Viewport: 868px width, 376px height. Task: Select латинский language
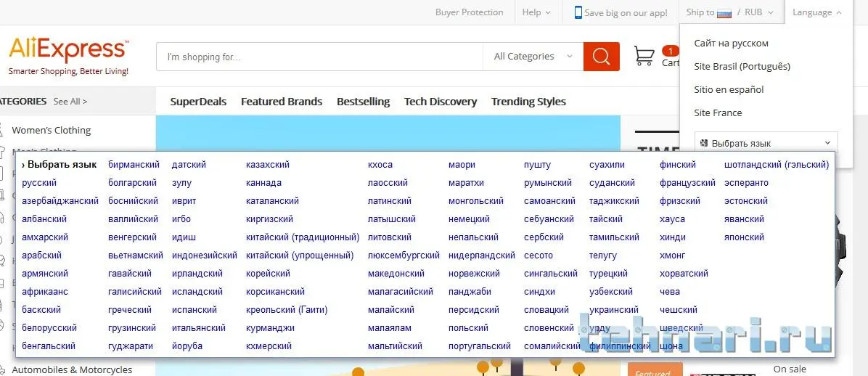pos(390,201)
